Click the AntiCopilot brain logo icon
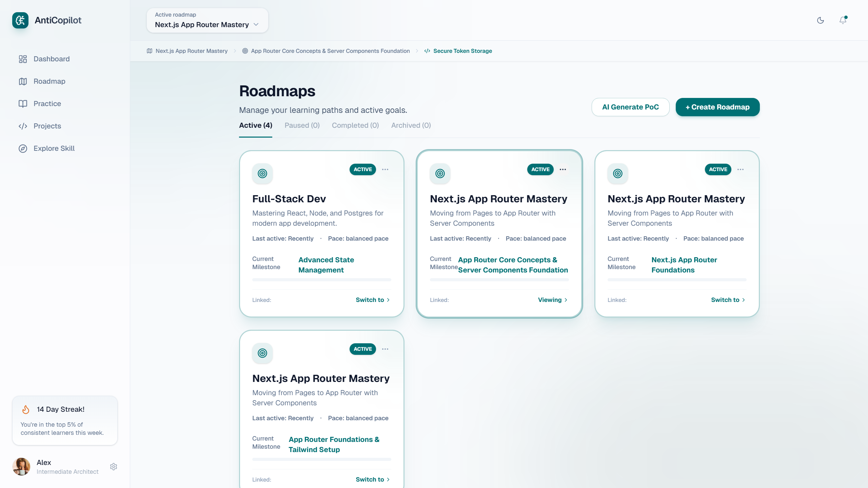 point(20,20)
